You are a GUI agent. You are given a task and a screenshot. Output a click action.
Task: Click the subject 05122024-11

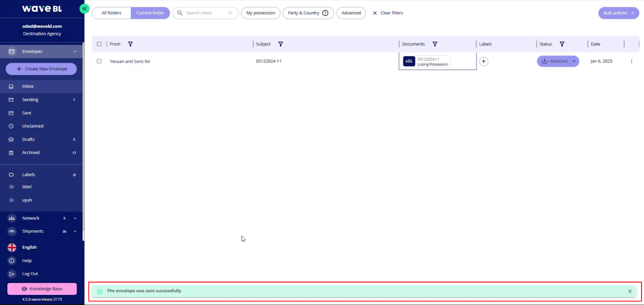coord(268,61)
